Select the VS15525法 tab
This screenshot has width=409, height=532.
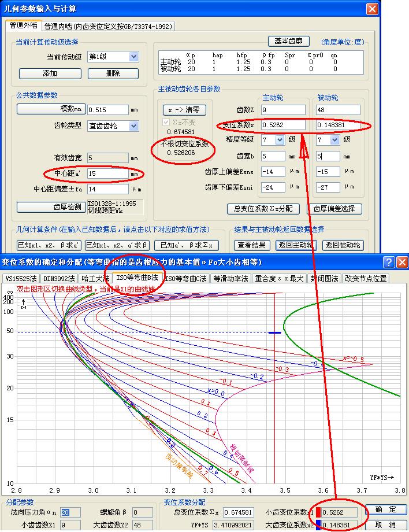pos(21,279)
